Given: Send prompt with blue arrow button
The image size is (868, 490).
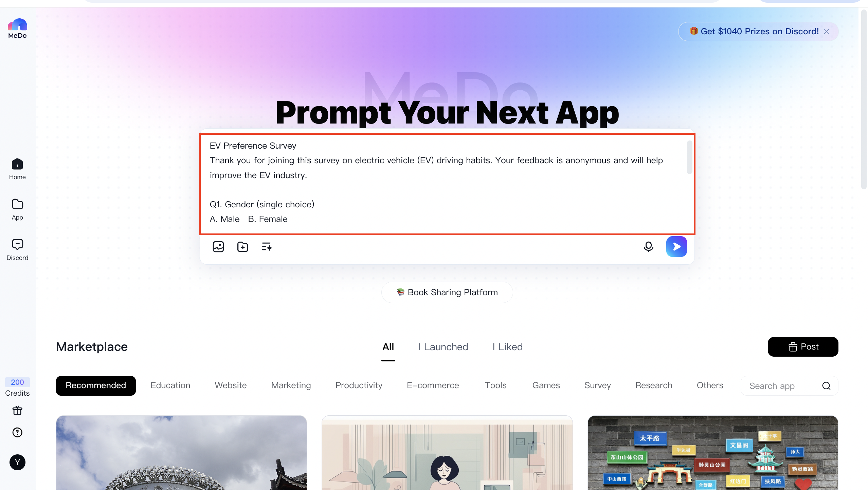Looking at the screenshot, I should tap(676, 247).
